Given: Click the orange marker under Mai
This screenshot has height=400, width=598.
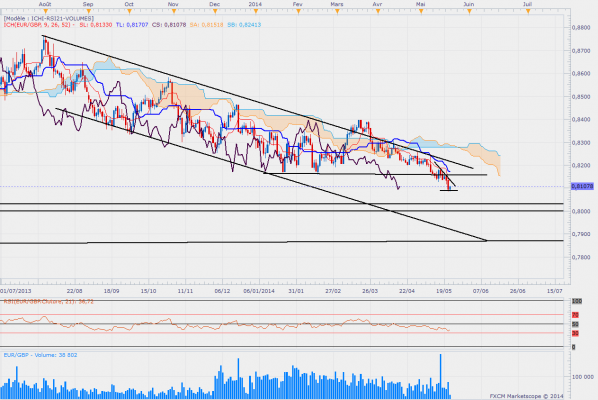Looking at the screenshot, I should 421,12.
